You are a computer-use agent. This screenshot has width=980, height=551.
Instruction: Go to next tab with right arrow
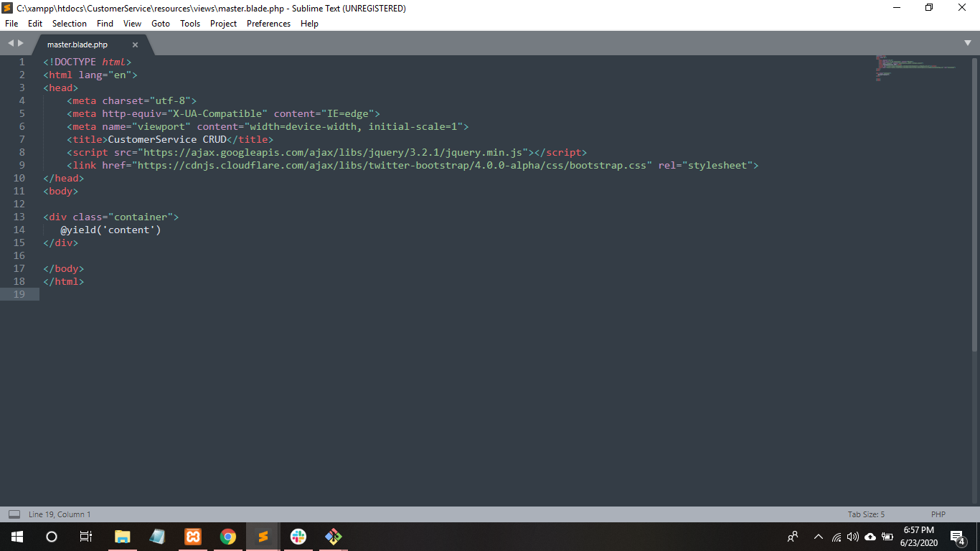[21, 43]
